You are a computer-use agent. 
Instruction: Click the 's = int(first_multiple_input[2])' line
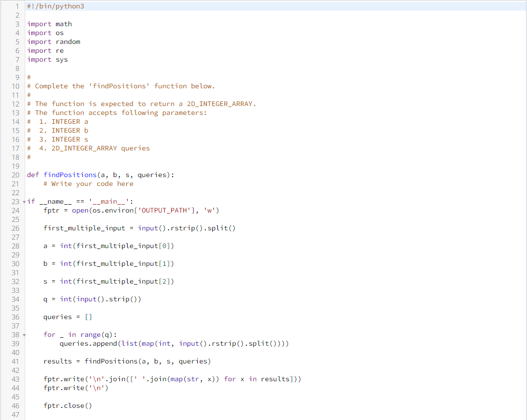coord(108,282)
